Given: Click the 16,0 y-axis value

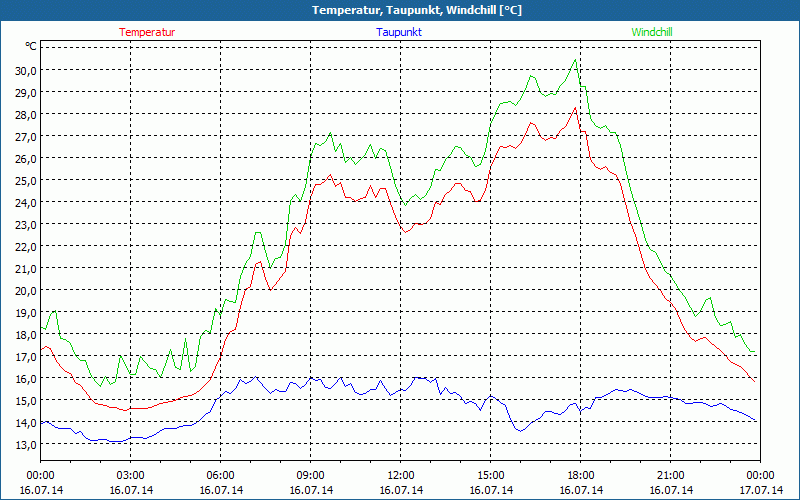Looking at the screenshot, I should tap(26, 379).
